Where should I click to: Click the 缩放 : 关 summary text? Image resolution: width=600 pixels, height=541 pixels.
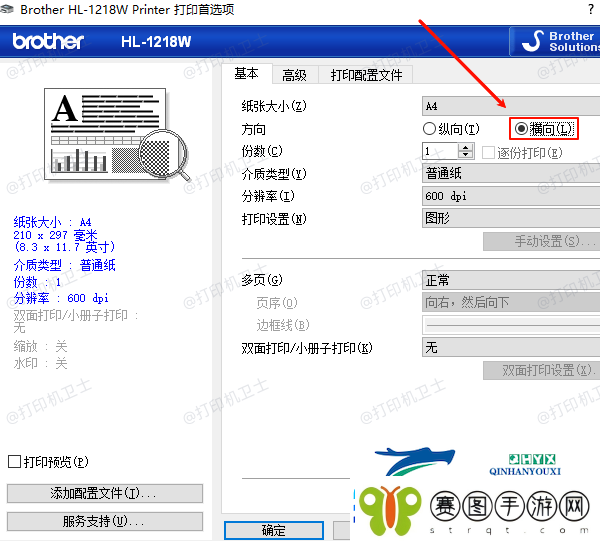pos(40,347)
